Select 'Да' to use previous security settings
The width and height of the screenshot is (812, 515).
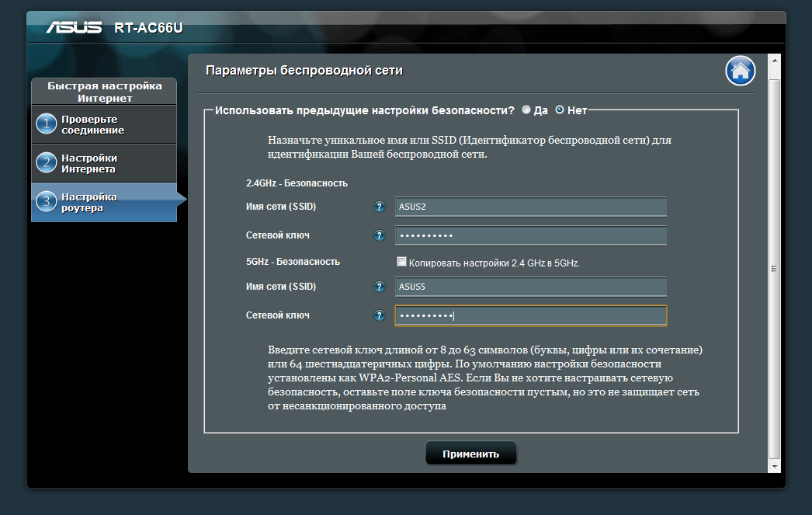pyautogui.click(x=526, y=110)
